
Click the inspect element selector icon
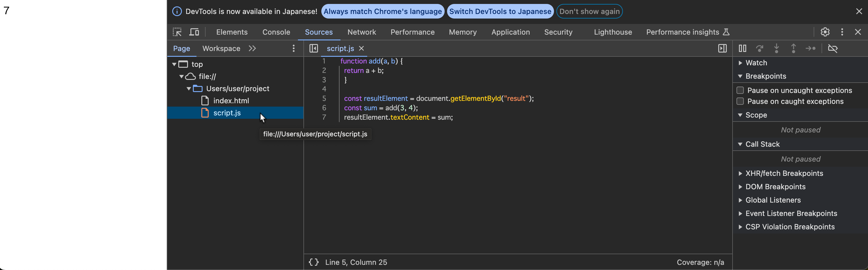[177, 32]
